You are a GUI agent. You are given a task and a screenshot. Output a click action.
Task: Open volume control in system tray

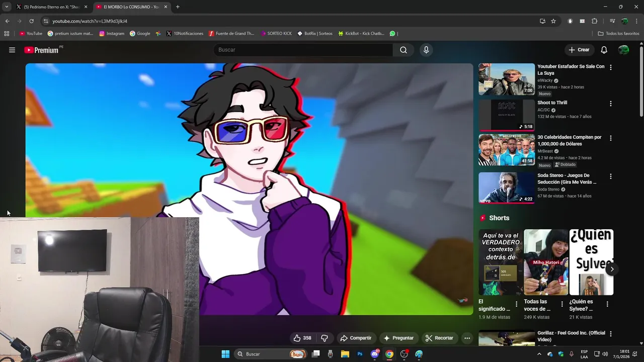coord(605,354)
